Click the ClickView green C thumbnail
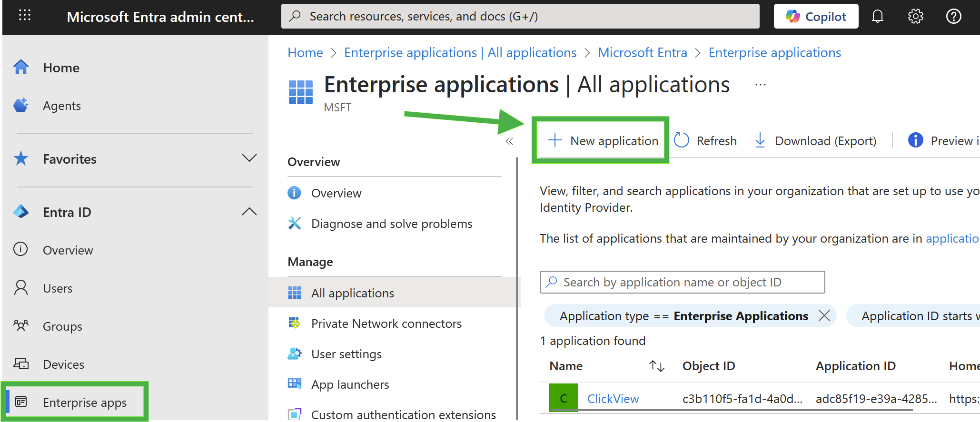The image size is (980, 422). [x=564, y=398]
